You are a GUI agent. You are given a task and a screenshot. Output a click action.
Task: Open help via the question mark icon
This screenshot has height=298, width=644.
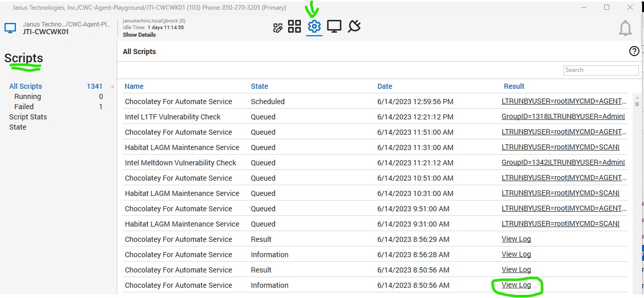pyautogui.click(x=634, y=51)
